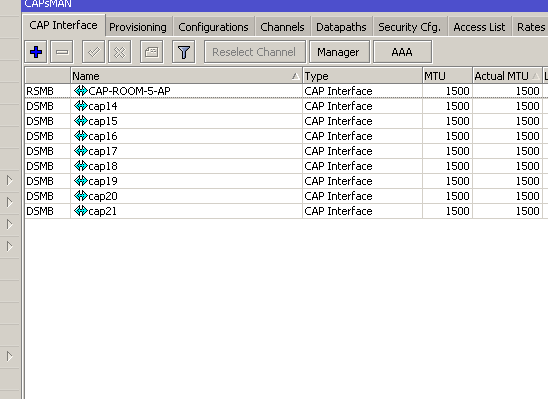The width and height of the screenshot is (548, 399).
Task: Open the Security Cfg. tab
Action: (409, 27)
